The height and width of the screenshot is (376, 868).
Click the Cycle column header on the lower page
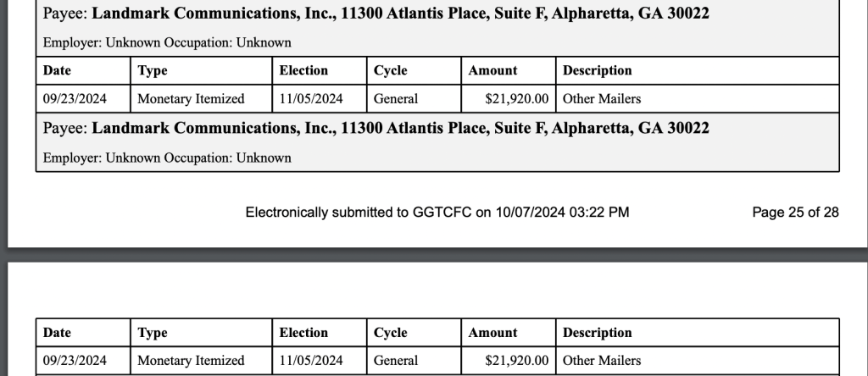coord(390,333)
